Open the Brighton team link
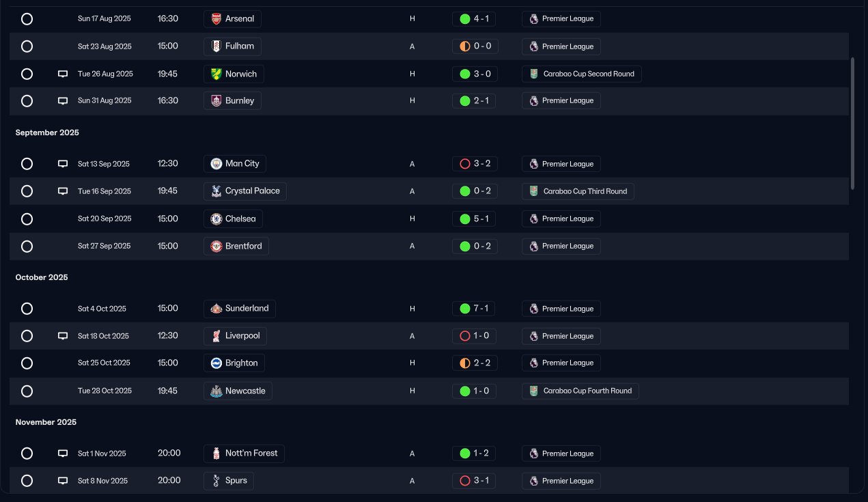Image resolution: width=868 pixels, height=502 pixels. point(234,363)
